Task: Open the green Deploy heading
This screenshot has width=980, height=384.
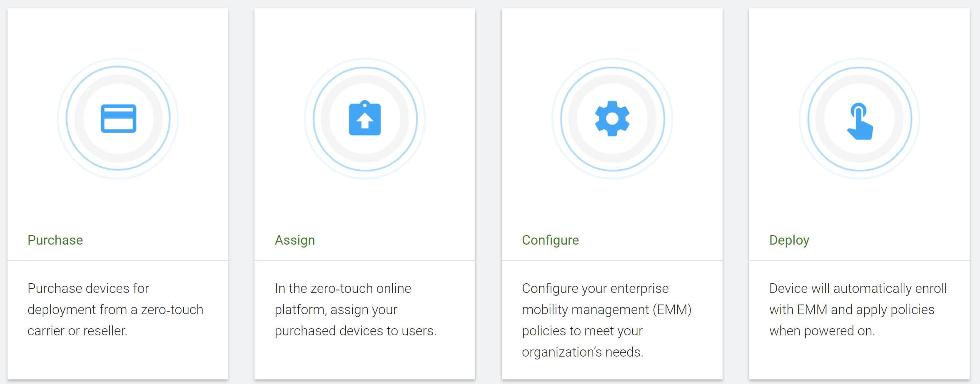Action: (789, 240)
